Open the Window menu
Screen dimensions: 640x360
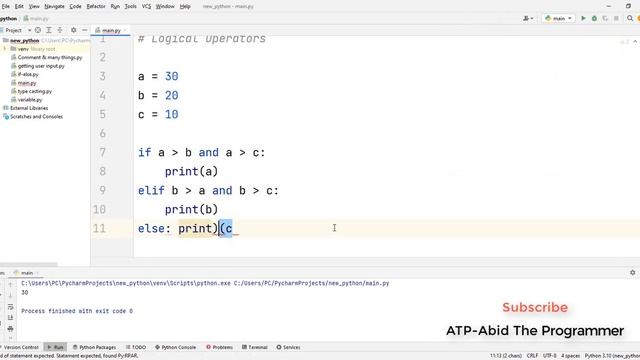[x=165, y=7]
